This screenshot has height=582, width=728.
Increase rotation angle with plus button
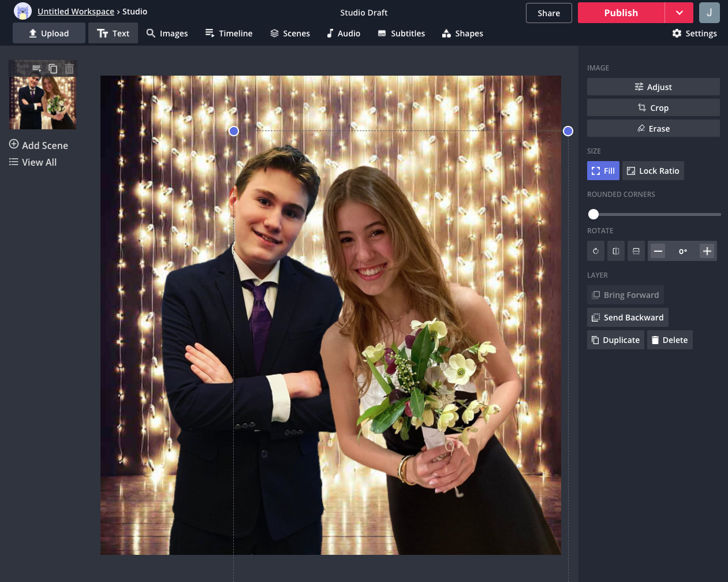coord(707,251)
